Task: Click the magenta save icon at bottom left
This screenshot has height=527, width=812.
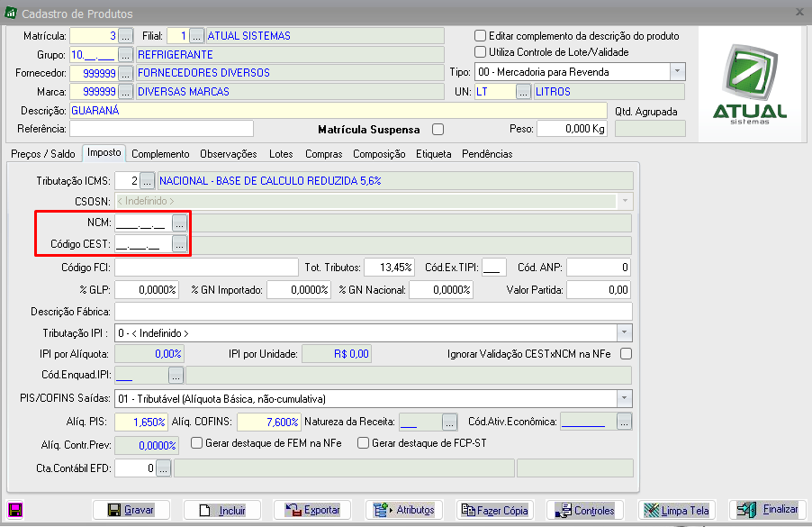Action: click(x=15, y=510)
